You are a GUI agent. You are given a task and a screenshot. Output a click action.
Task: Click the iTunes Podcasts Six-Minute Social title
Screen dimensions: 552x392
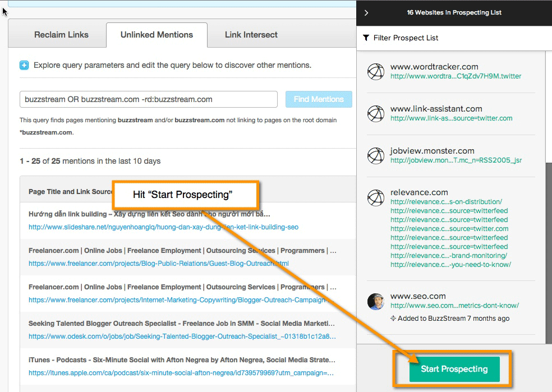pyautogui.click(x=182, y=360)
